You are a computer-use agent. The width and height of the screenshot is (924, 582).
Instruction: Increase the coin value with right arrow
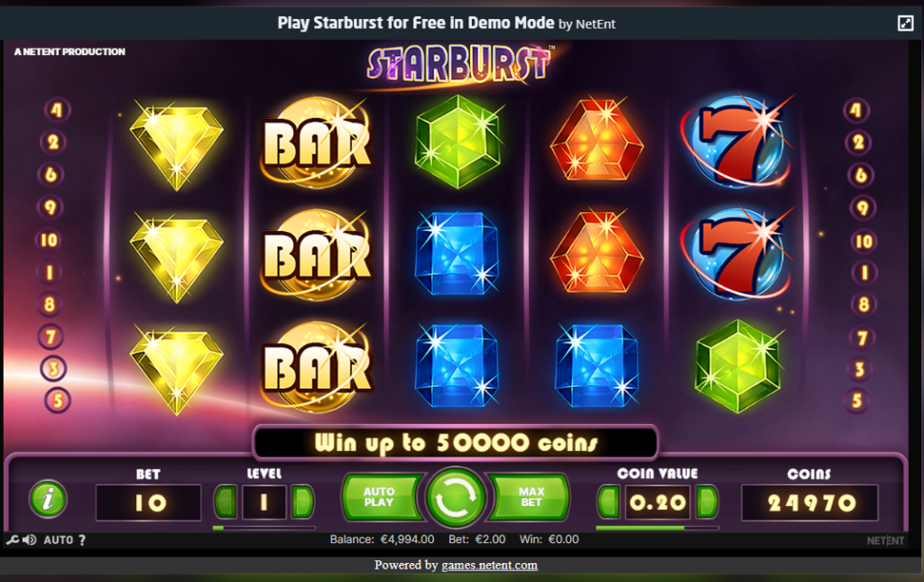click(707, 502)
